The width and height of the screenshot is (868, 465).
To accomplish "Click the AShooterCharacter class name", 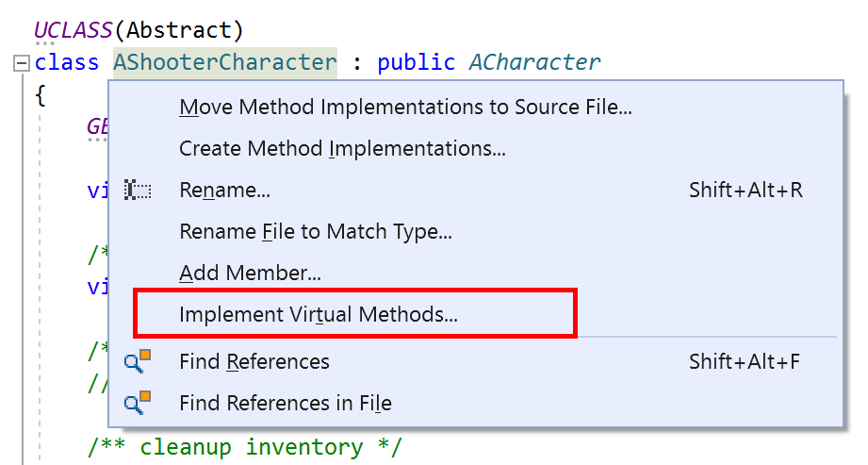I will (x=224, y=63).
